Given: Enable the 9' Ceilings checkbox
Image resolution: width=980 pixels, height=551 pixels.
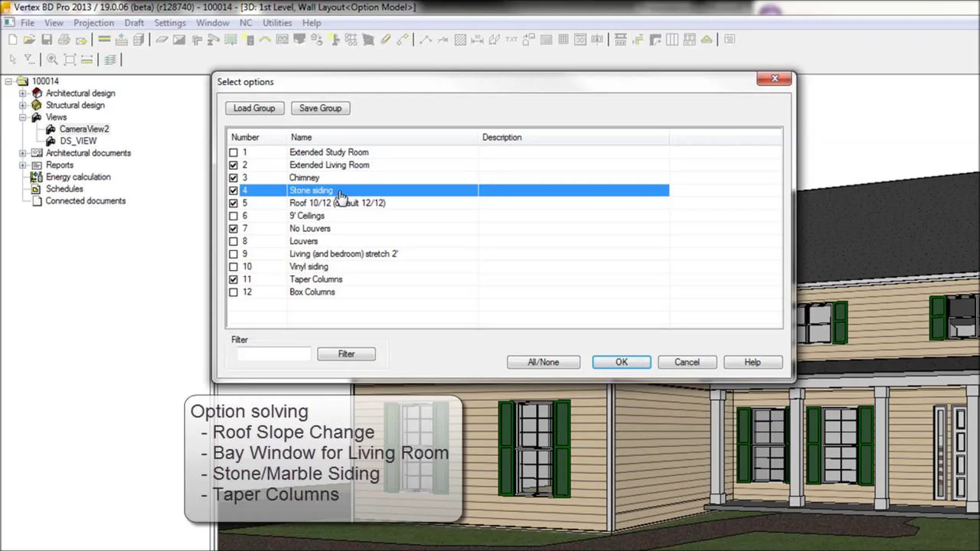Looking at the screenshot, I should pos(234,216).
